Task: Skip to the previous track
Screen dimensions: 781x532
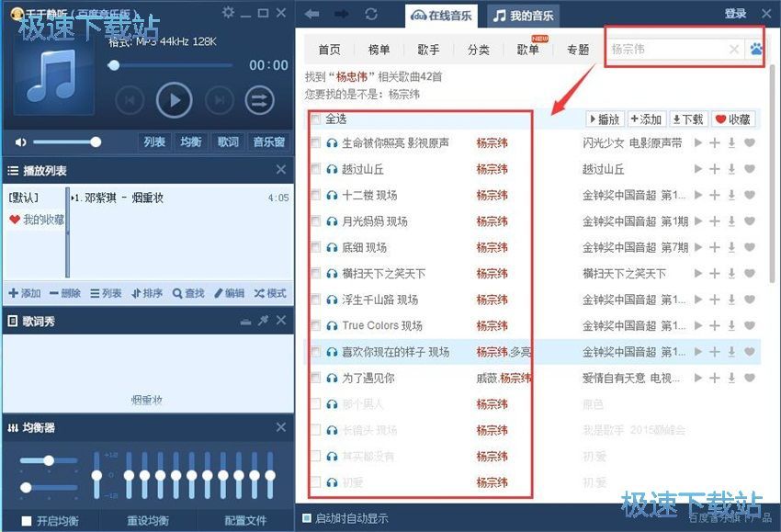Action: pyautogui.click(x=130, y=100)
